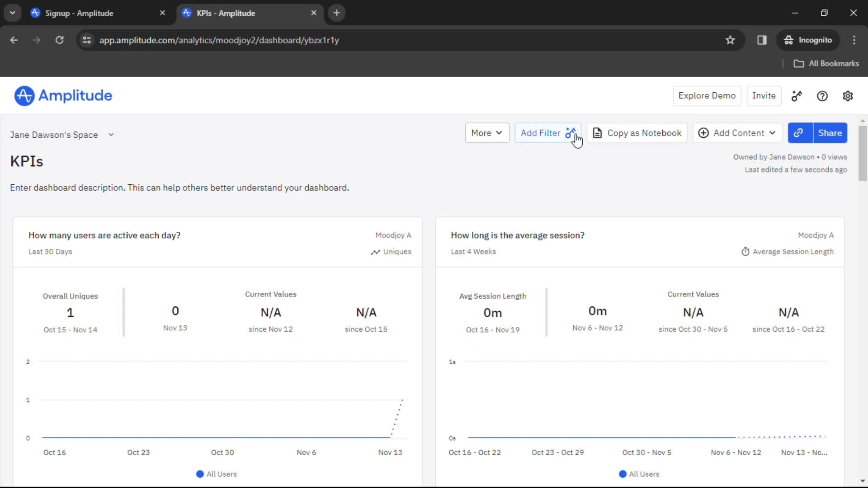Click the address bar URL

(x=219, y=40)
